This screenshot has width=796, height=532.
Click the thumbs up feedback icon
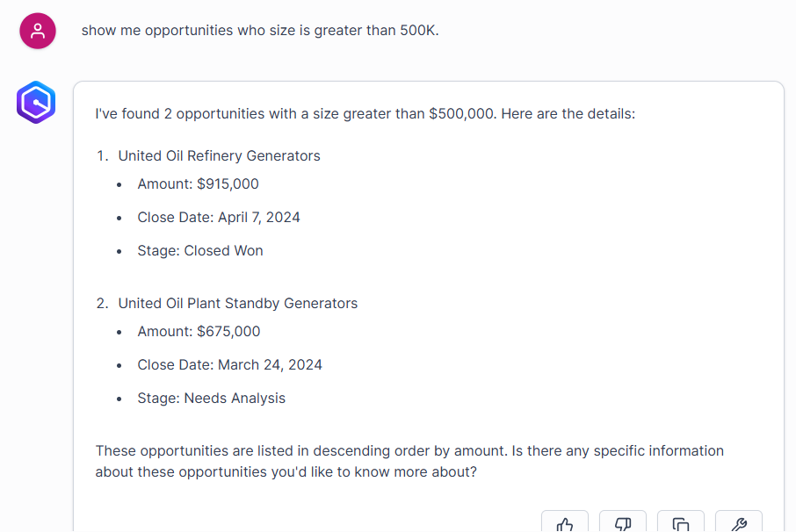tap(564, 523)
